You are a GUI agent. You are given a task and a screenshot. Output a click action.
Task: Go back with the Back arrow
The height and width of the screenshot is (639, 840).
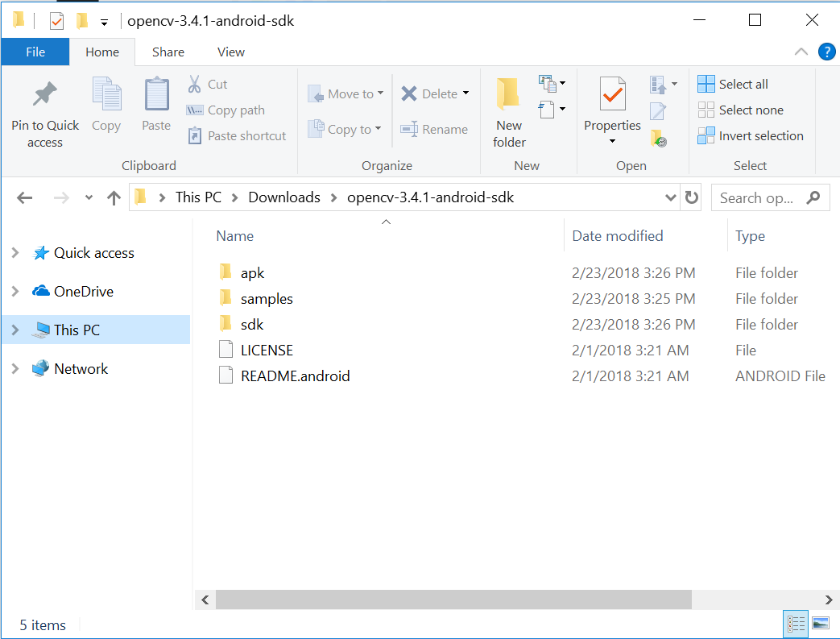coord(25,197)
